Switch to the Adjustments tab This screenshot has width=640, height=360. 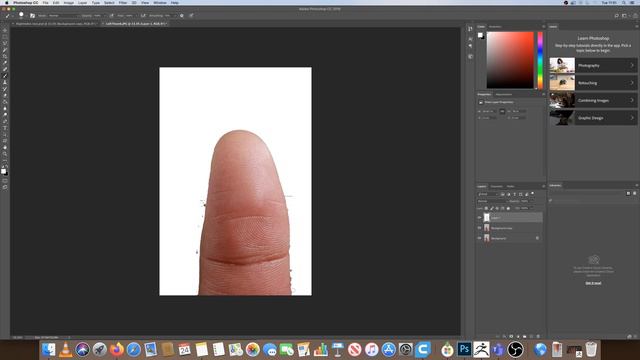point(504,94)
